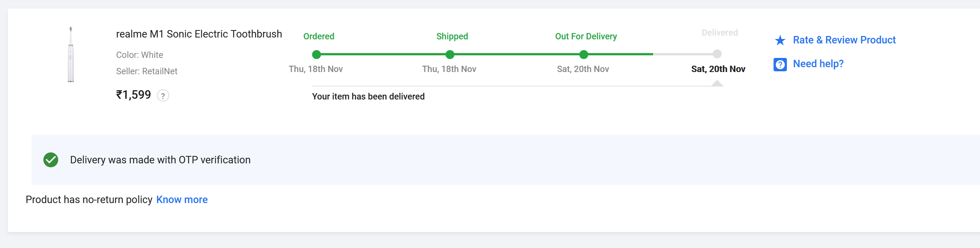Click the blue Need help question icon
Image resolution: width=980 pixels, height=248 pixels.
tap(780, 64)
